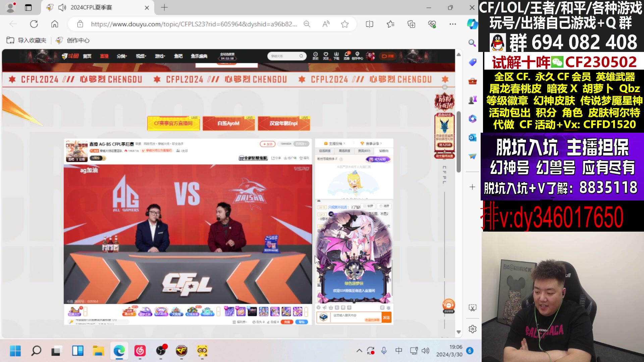Click the chat message input field
Screen dimensions: 644x362
[x=356, y=317]
